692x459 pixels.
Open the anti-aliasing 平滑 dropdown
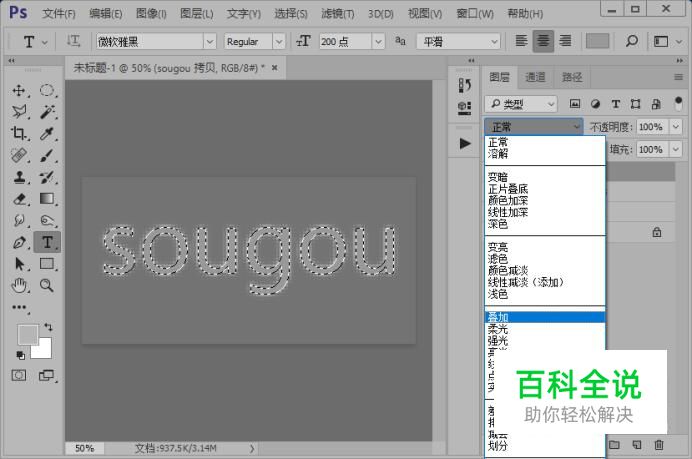pos(458,41)
